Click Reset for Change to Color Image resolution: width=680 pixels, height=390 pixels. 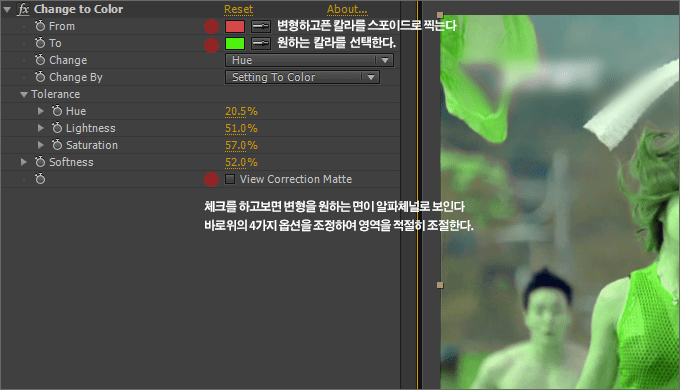point(239,9)
